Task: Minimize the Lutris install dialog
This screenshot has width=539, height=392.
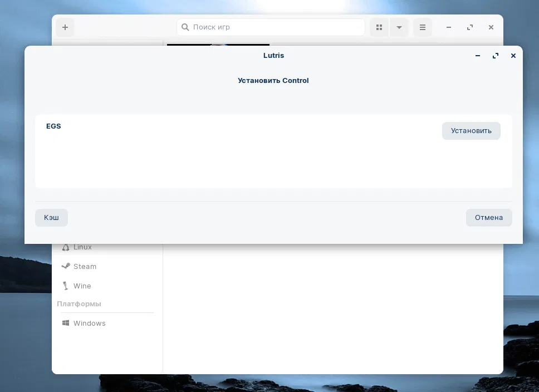Action: point(477,56)
